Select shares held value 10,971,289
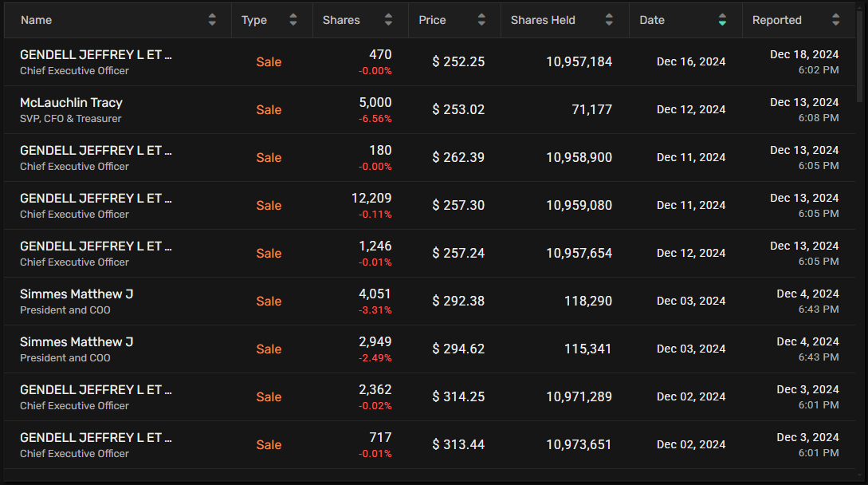Image resolution: width=868 pixels, height=485 pixels. [579, 397]
